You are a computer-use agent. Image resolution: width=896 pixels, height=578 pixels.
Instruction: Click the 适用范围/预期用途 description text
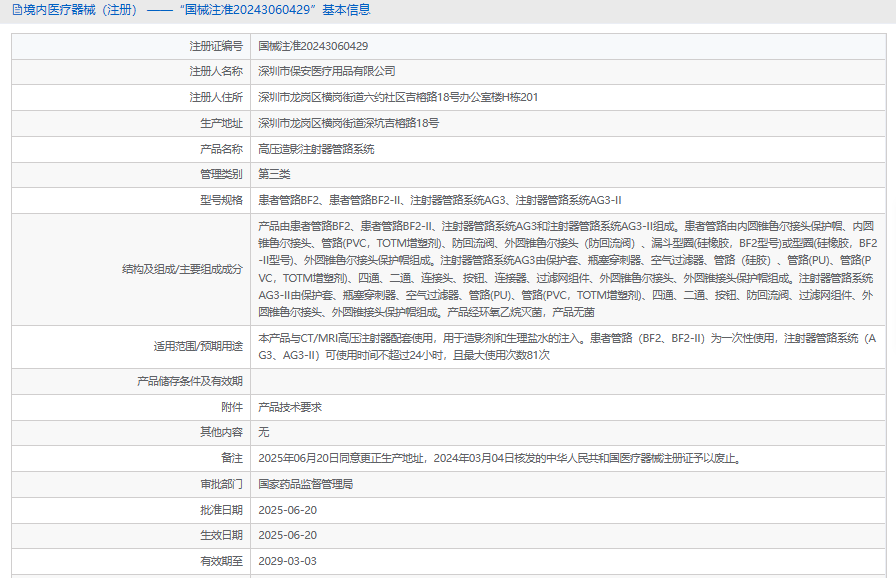click(x=567, y=347)
